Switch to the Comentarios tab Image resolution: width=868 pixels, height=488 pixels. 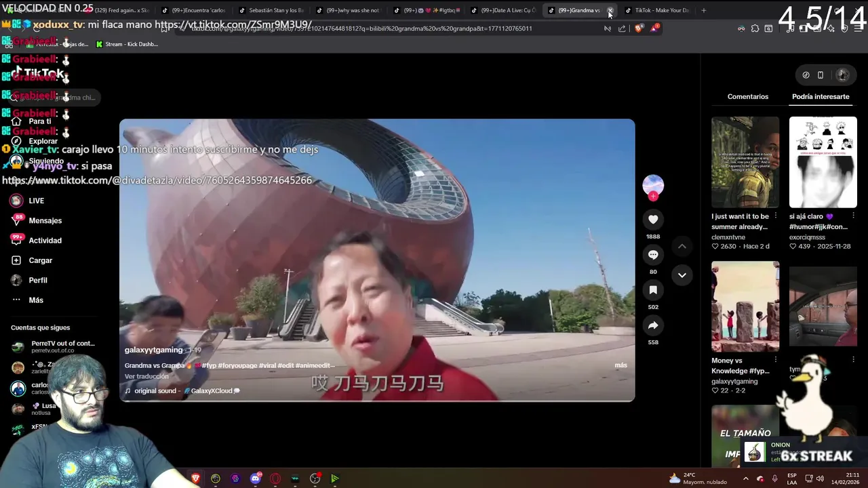748,96
